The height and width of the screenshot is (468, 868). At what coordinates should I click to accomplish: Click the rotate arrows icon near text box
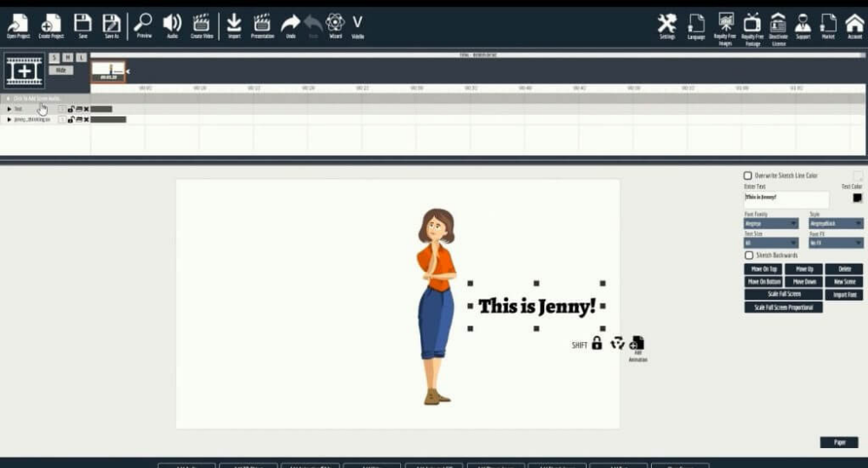coord(617,343)
